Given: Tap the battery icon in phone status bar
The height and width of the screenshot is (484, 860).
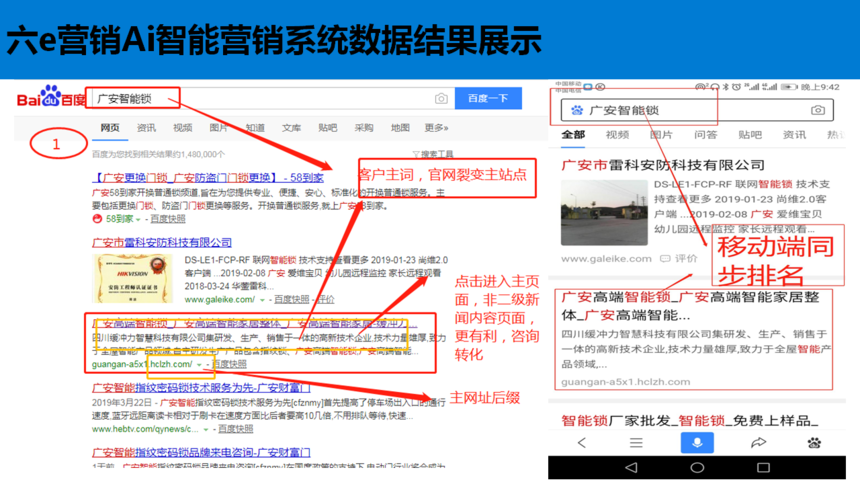Looking at the screenshot, I should click(x=789, y=87).
